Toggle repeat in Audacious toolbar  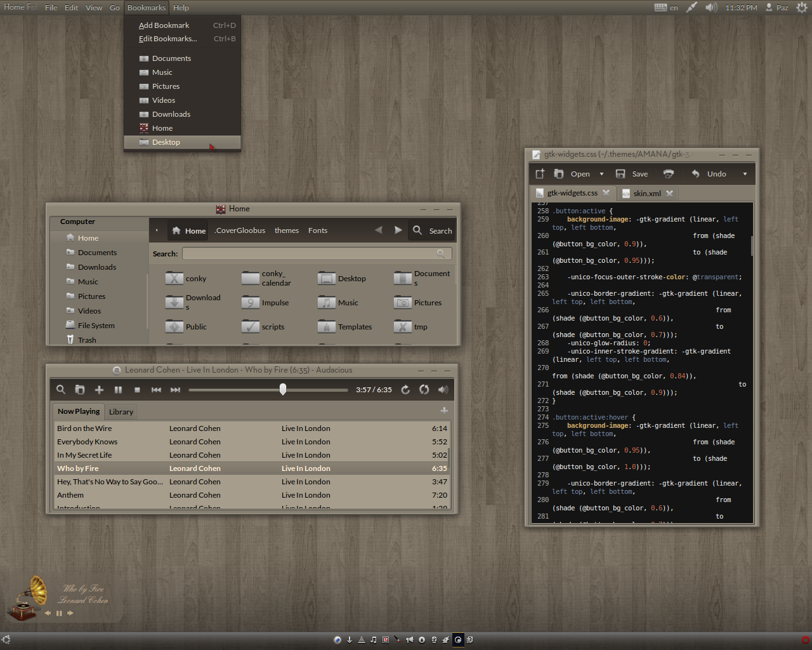(x=405, y=390)
